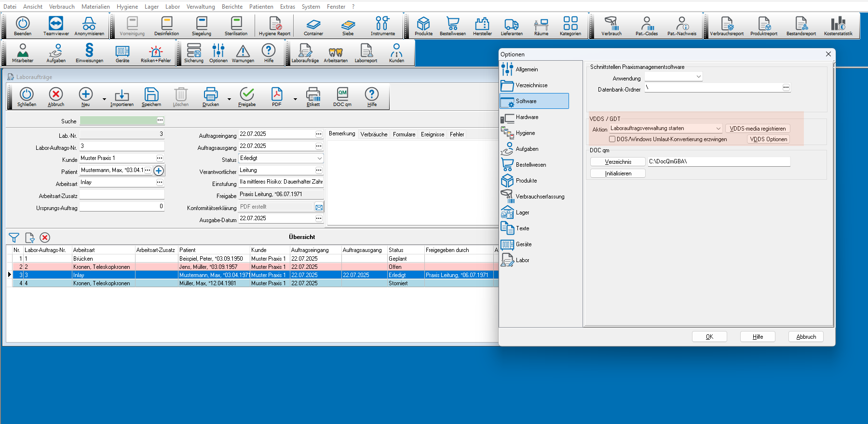Viewport: 868px width, 424px height.
Task: Click the filter funnel icon above Übersicht
Action: coord(14,238)
